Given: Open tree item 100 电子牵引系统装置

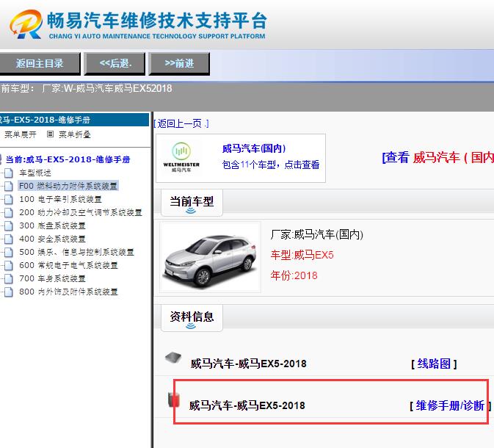Looking at the screenshot, I should click(x=60, y=199).
